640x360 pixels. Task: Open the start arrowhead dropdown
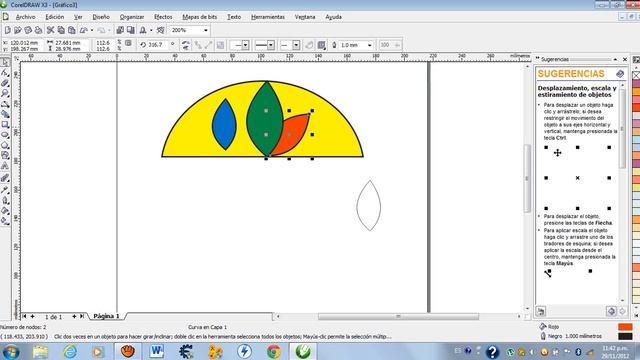click(245, 45)
